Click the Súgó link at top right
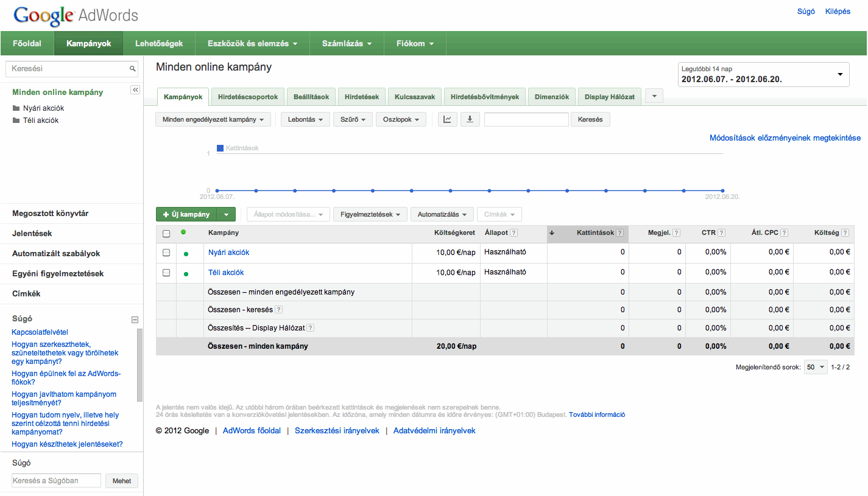 (x=806, y=12)
